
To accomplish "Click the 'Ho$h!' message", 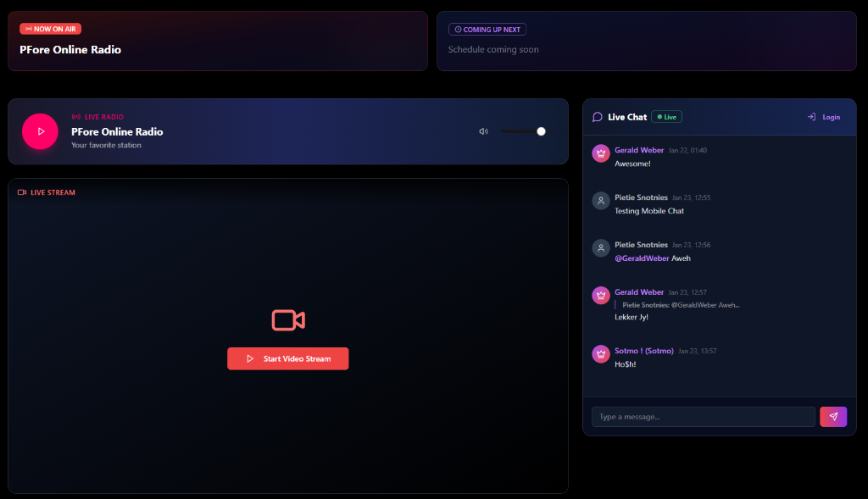I will click(625, 364).
